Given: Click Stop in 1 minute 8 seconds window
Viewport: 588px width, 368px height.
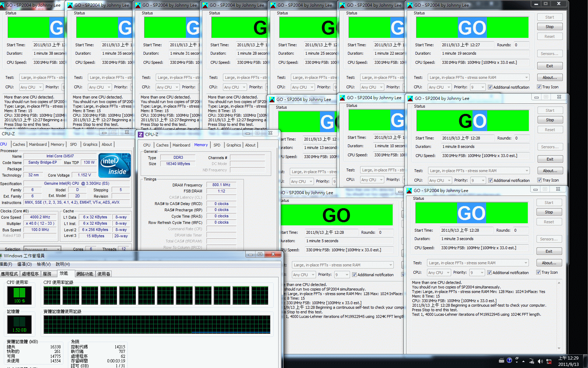Looking at the screenshot, I should [550, 120].
